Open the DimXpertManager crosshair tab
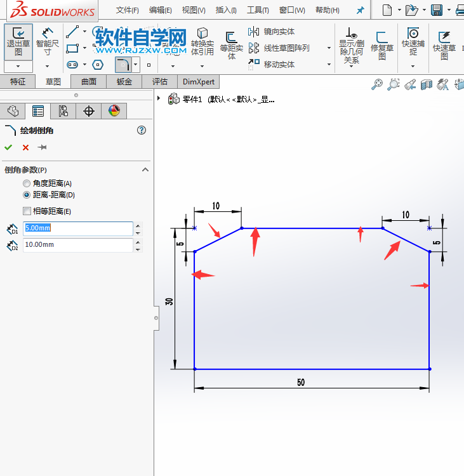Viewport: 464px width, 476px height. tap(89, 111)
